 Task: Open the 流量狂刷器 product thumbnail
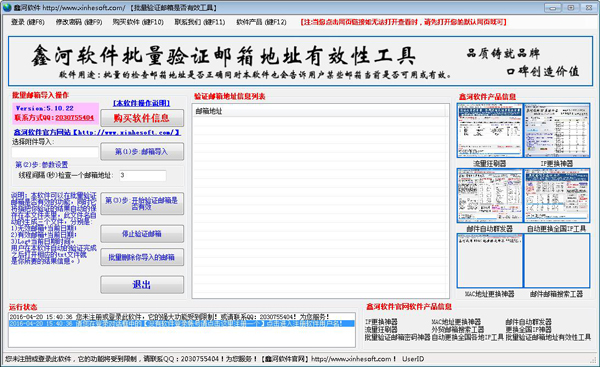pos(489,130)
